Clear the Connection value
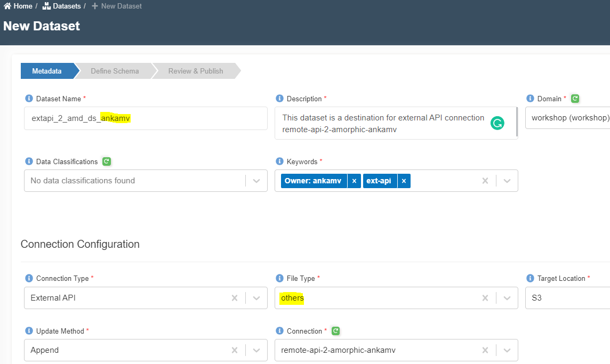Screen dimensions: 610x364 [x=485, y=350]
